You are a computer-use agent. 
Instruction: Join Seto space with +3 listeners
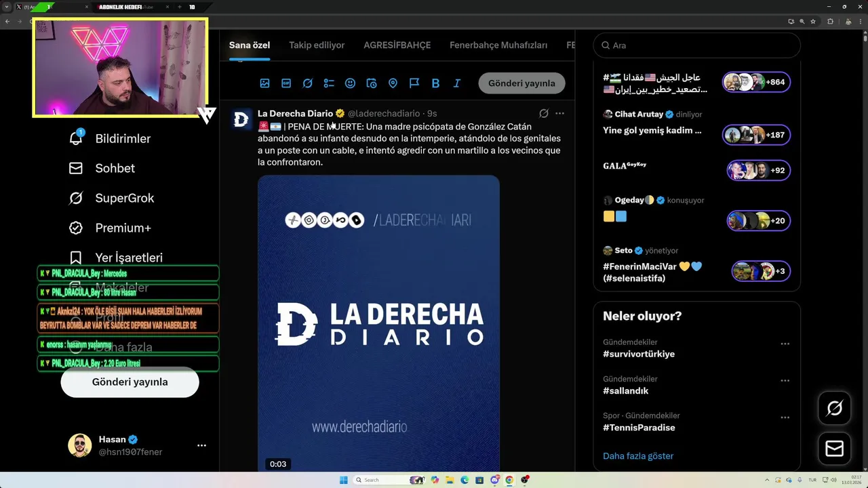click(x=761, y=271)
